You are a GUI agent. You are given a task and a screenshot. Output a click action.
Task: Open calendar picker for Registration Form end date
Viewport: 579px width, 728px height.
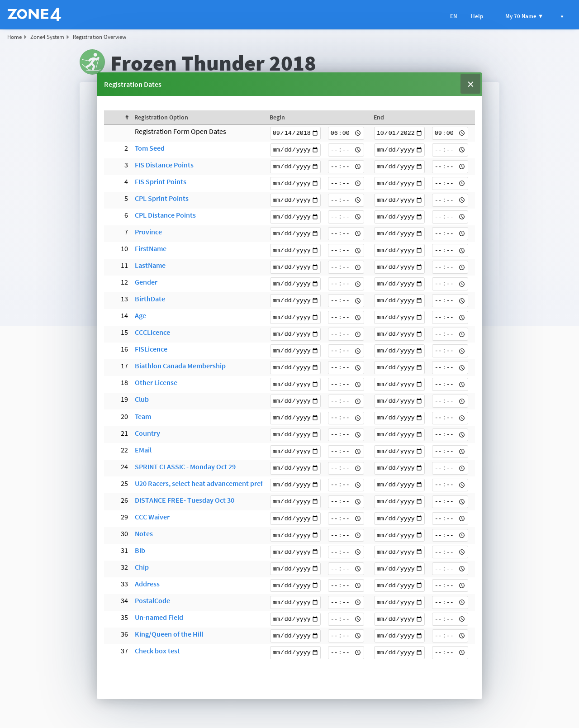(419, 133)
